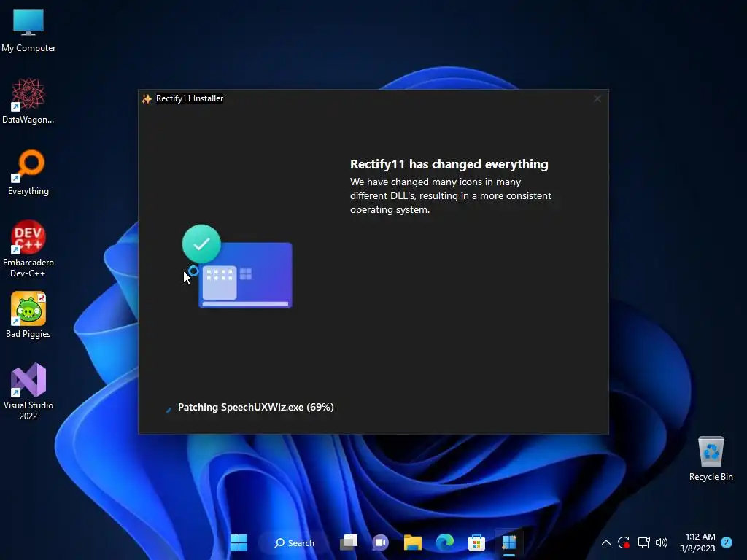Open Task View from the taskbar
The height and width of the screenshot is (560, 747).
pyautogui.click(x=349, y=542)
